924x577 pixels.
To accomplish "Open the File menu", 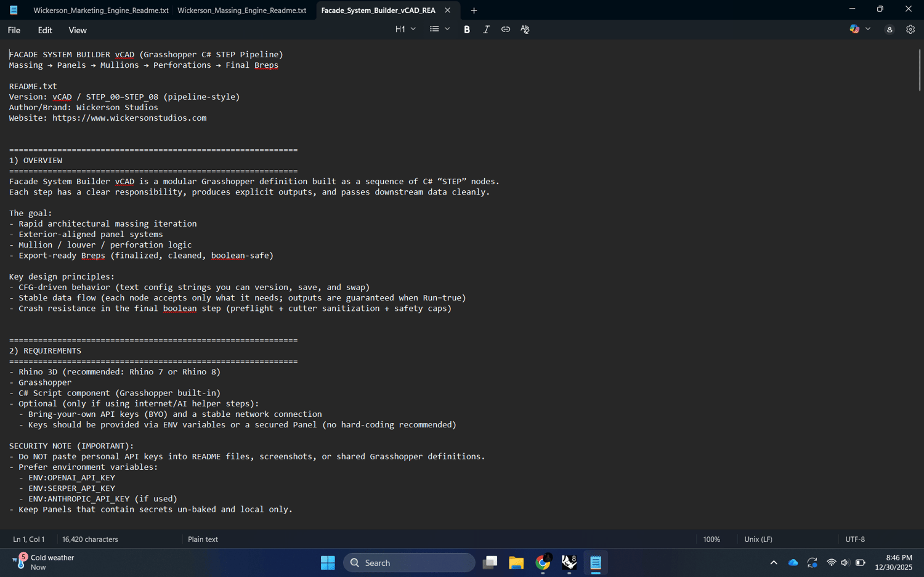I will click(14, 30).
